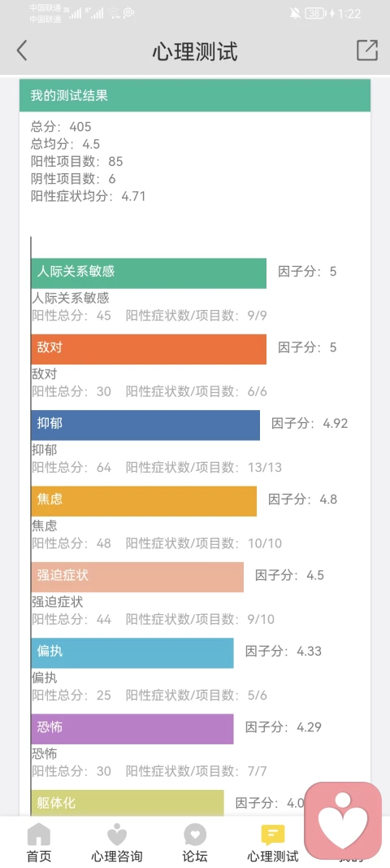Click the 心理测试 page title
390x868 pixels.
pyautogui.click(x=195, y=51)
